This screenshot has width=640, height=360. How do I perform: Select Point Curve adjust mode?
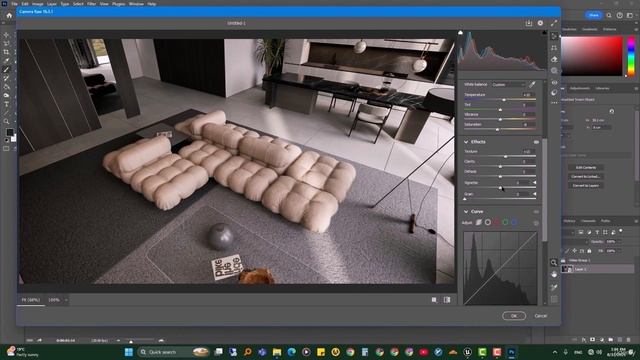[488, 222]
